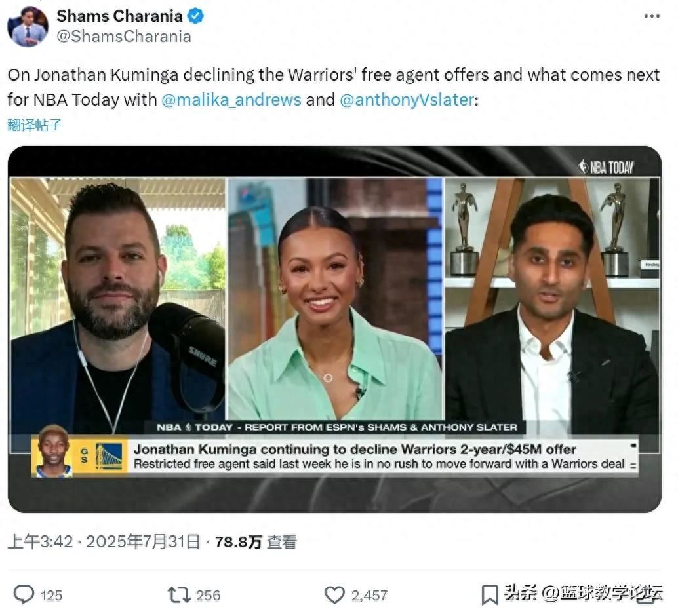Click the 翻译帖子 translate post link
The image size is (678, 616).
tap(35, 125)
